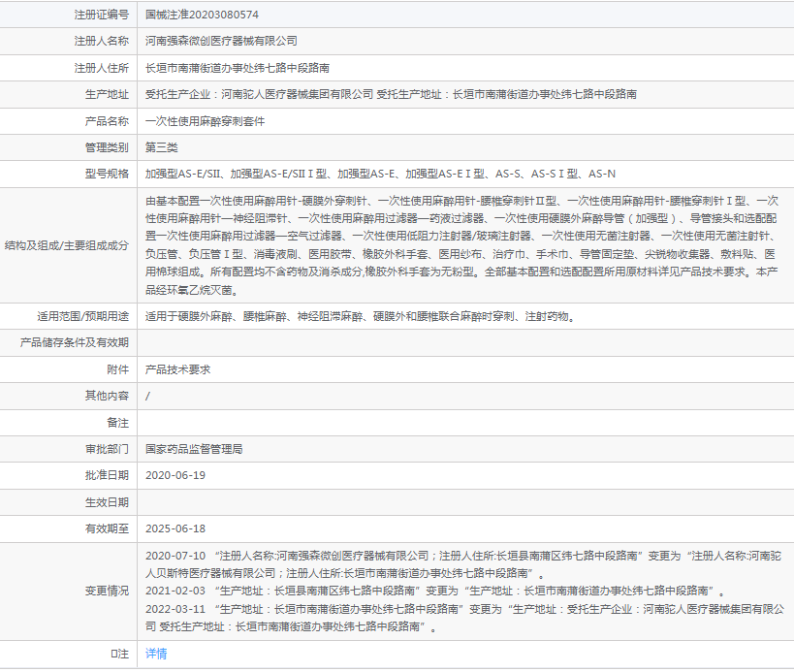Viewport: 794px width, 672px height.
Task: Click the 产品名称 label
Action: click(107, 121)
